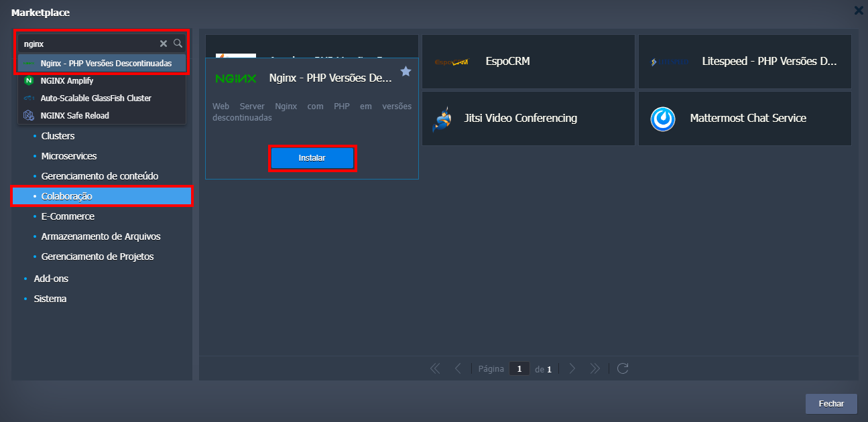This screenshot has height=422, width=868.
Task: Refresh the marketplace page list
Action: coord(623,368)
